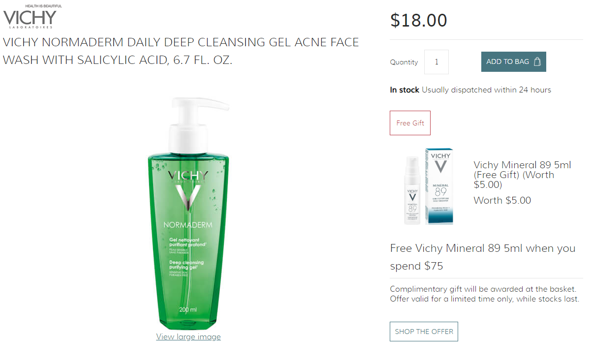Select the Normaderm product title heading
Image resolution: width=592 pixels, height=364 pixels.
click(181, 51)
